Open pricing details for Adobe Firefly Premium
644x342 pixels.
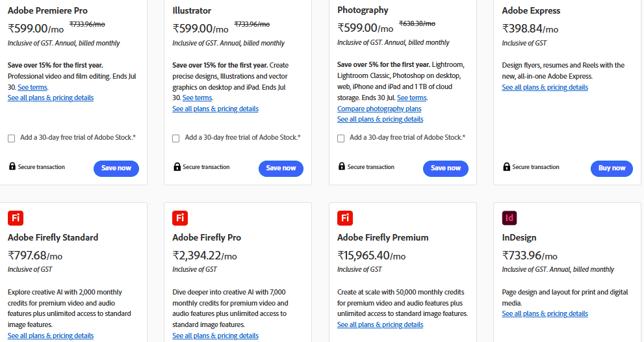380,324
